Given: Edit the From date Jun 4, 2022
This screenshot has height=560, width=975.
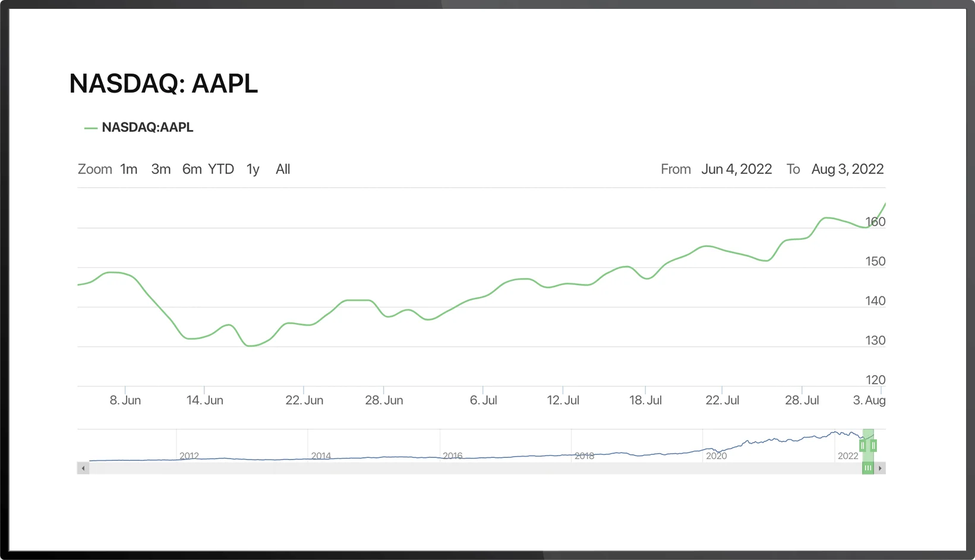Looking at the screenshot, I should coord(736,169).
